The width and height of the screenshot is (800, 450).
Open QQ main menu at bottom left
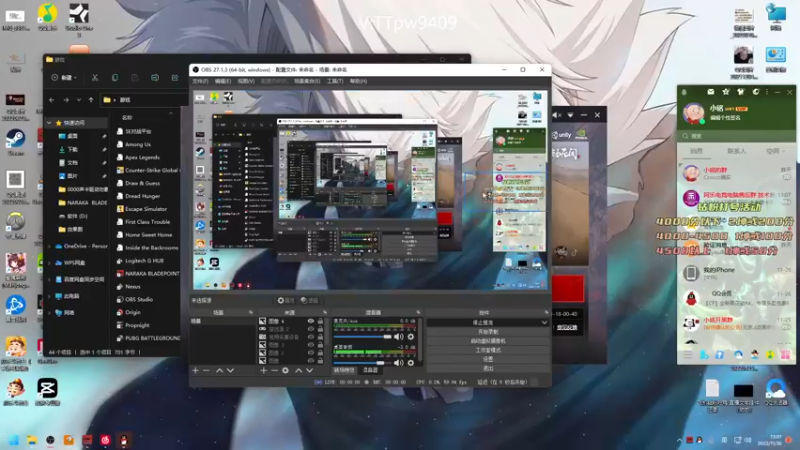click(688, 355)
